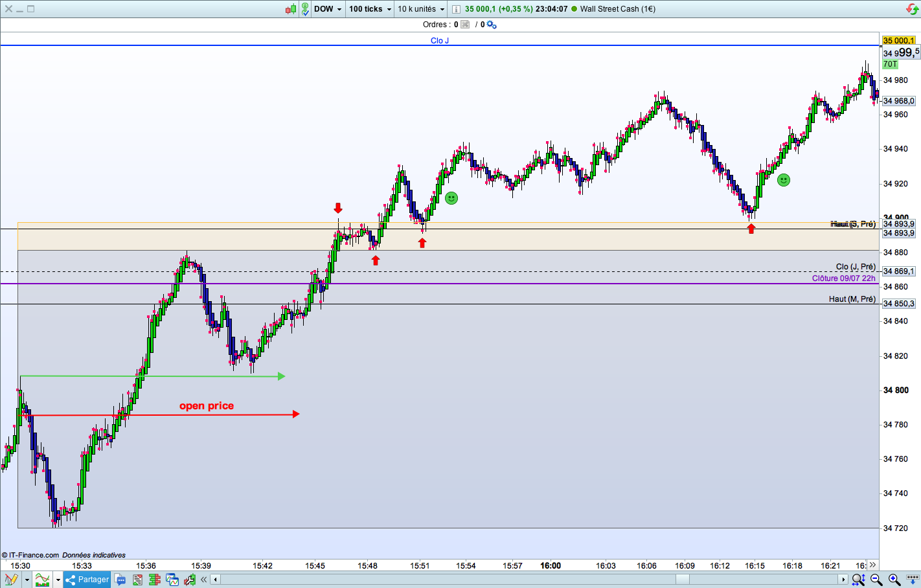Click the load more data icon
The image size is (921, 588).
(x=912, y=580)
